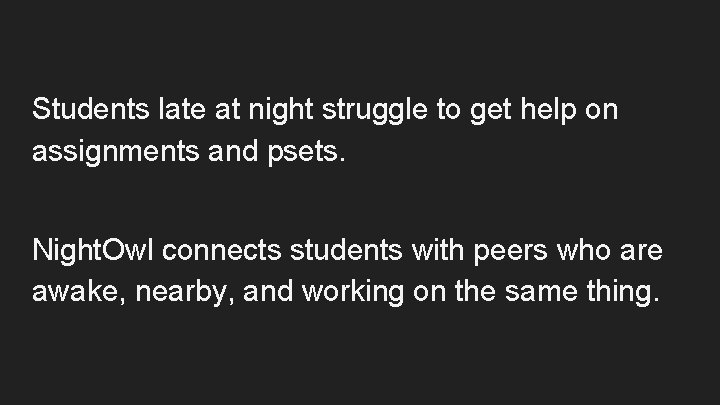Click the word "with" in second paragraph
Image resolution: width=720 pixels, height=405 pixels.
click(x=437, y=250)
